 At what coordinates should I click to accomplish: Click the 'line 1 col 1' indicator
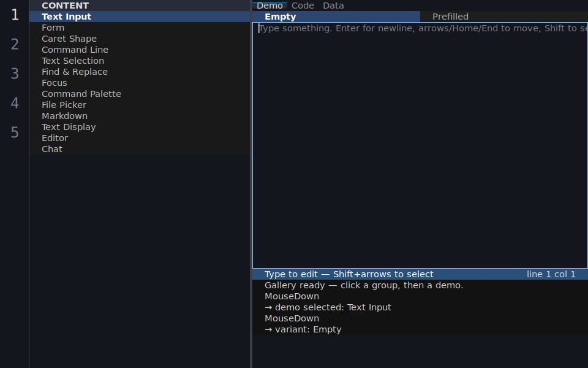click(x=551, y=274)
